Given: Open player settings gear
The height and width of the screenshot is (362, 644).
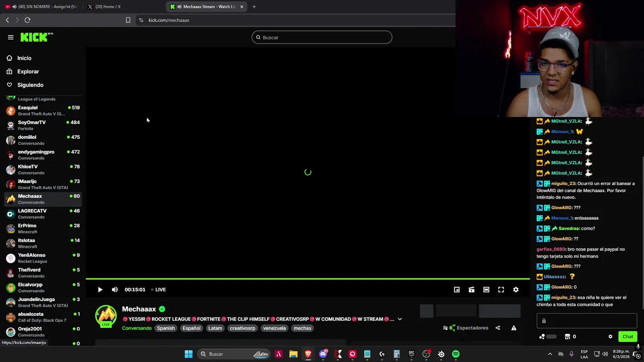Looking at the screenshot, I should click(516, 290).
